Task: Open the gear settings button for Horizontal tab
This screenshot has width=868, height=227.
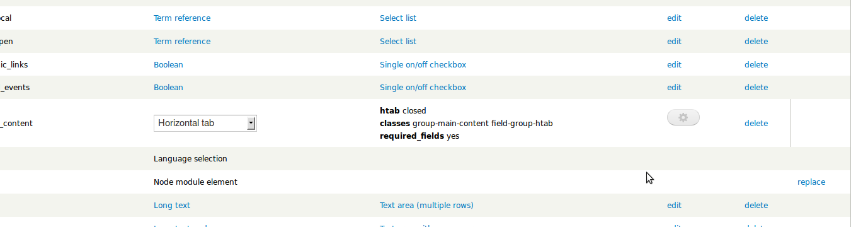Action: 683,117
